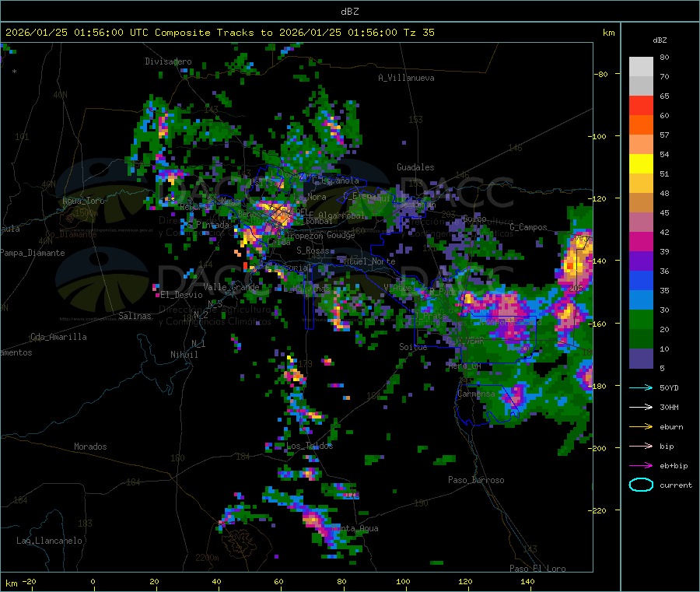Click the '2200m' contour label near the volcano
700x592 pixels.
pyautogui.click(x=207, y=558)
